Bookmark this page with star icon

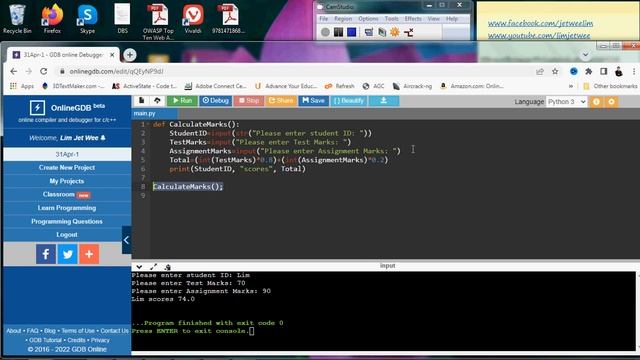tap(555, 71)
